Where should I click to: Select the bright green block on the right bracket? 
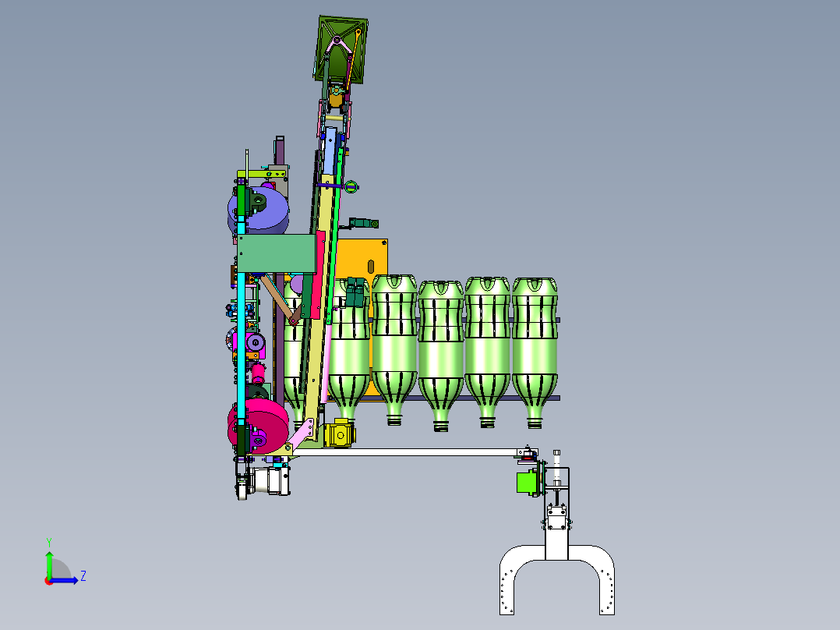(527, 483)
